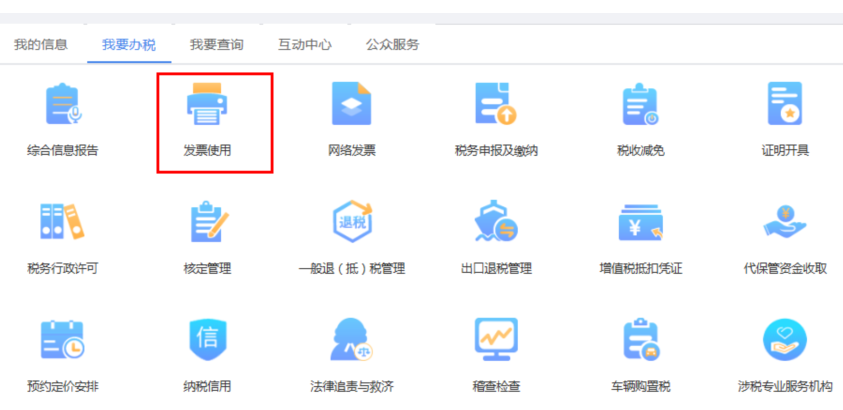Open the 增值税抵扣凭证 icon
The width and height of the screenshot is (843, 410).
pos(640,222)
